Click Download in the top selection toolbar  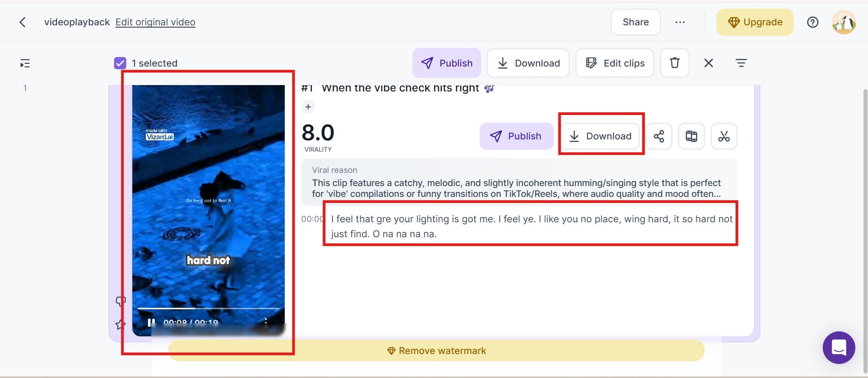click(x=528, y=63)
